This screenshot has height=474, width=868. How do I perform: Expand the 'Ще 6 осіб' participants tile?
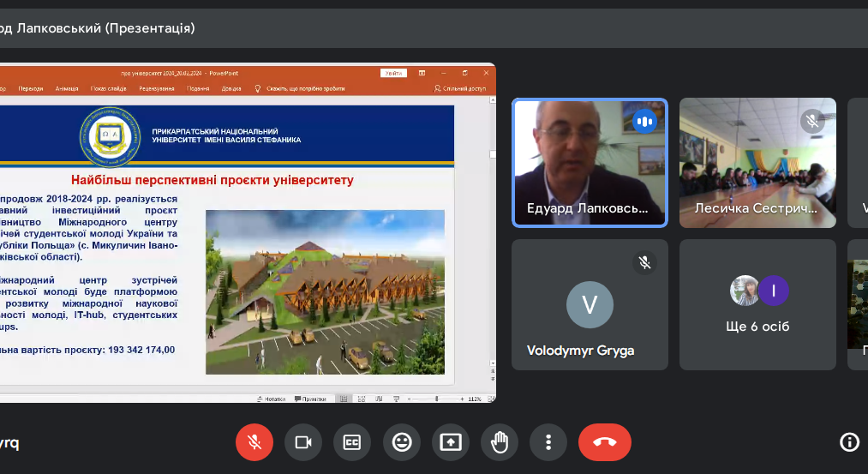tap(757, 304)
